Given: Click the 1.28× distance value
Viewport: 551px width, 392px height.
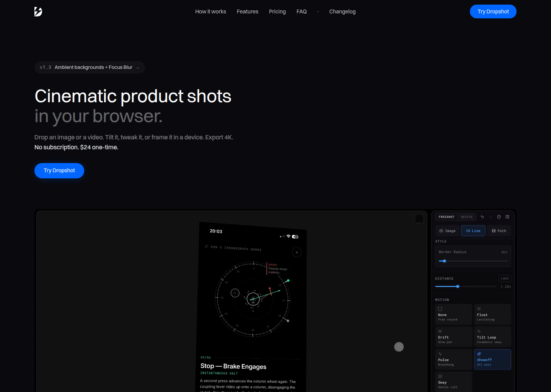Looking at the screenshot, I should click(505, 287).
